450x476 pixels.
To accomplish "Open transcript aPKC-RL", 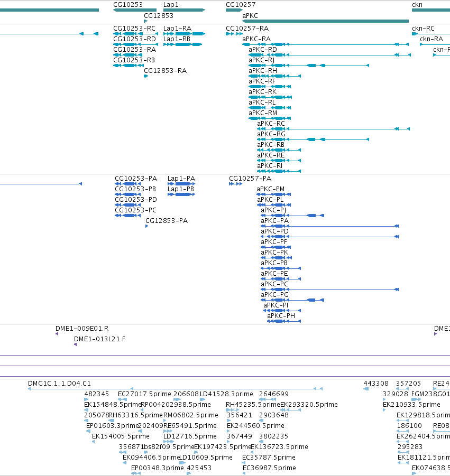I will (x=262, y=102).
